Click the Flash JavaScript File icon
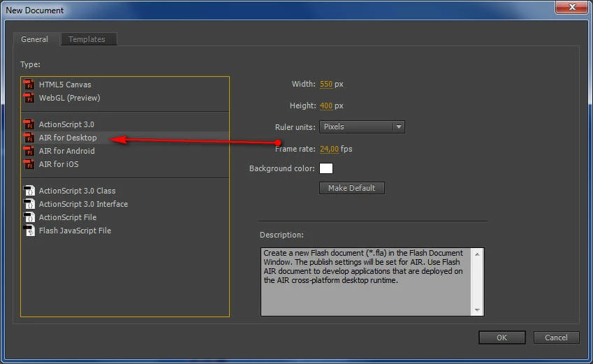Screen dimensions: 593x364 pos(29,231)
